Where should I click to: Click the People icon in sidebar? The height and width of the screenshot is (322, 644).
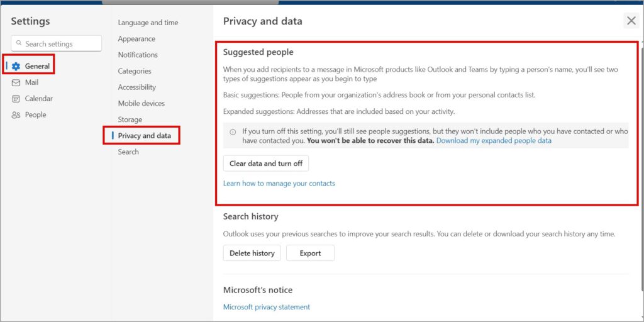click(16, 115)
